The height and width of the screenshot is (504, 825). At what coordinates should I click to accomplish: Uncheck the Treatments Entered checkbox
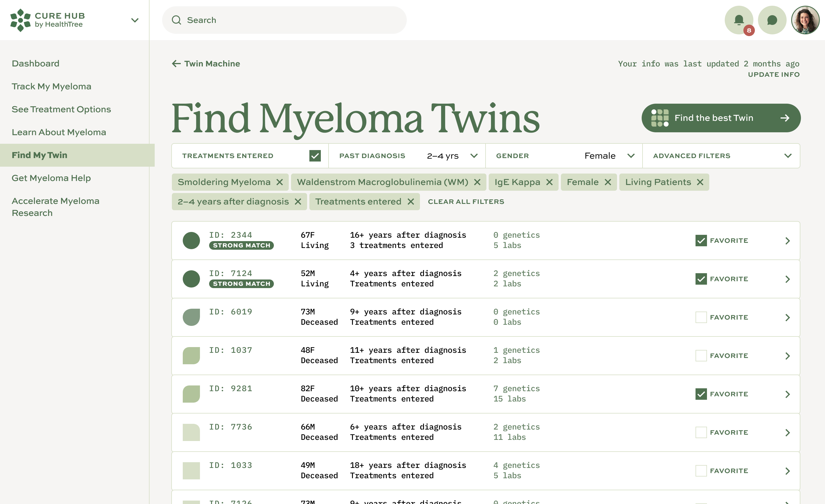315,155
